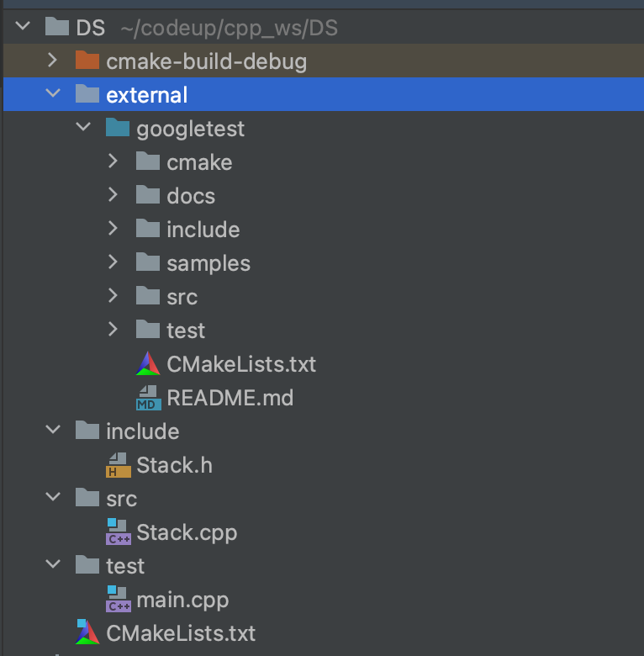
Task: Select the top-level include folder label
Action: (142, 431)
